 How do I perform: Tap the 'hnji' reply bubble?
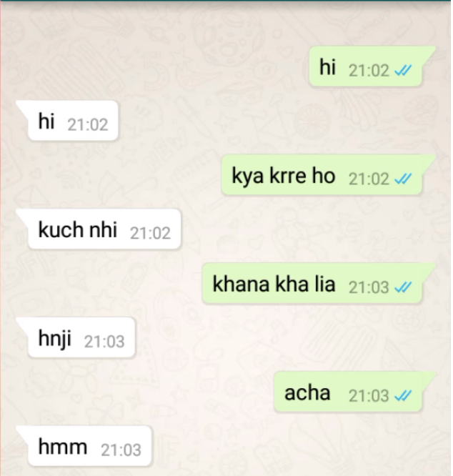(x=81, y=337)
